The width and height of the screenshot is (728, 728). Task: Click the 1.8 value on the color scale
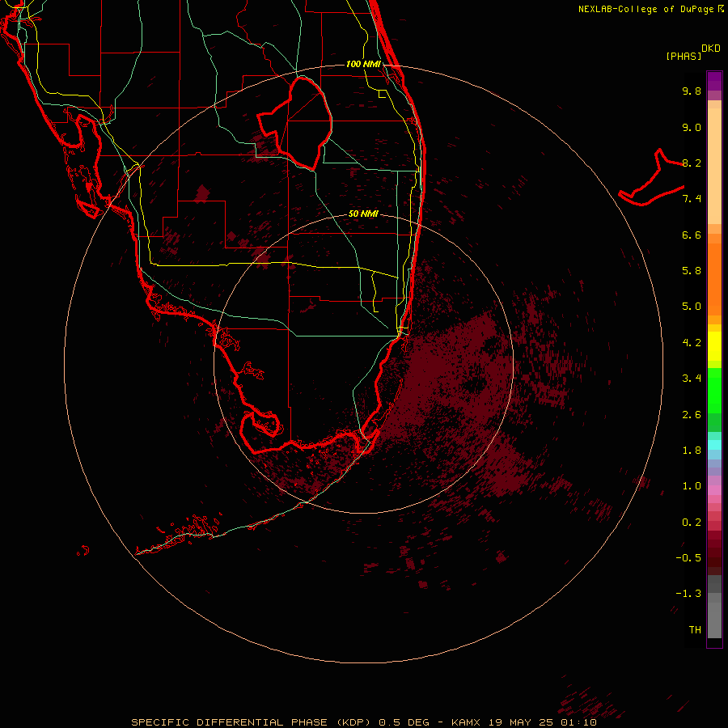pyautogui.click(x=692, y=451)
